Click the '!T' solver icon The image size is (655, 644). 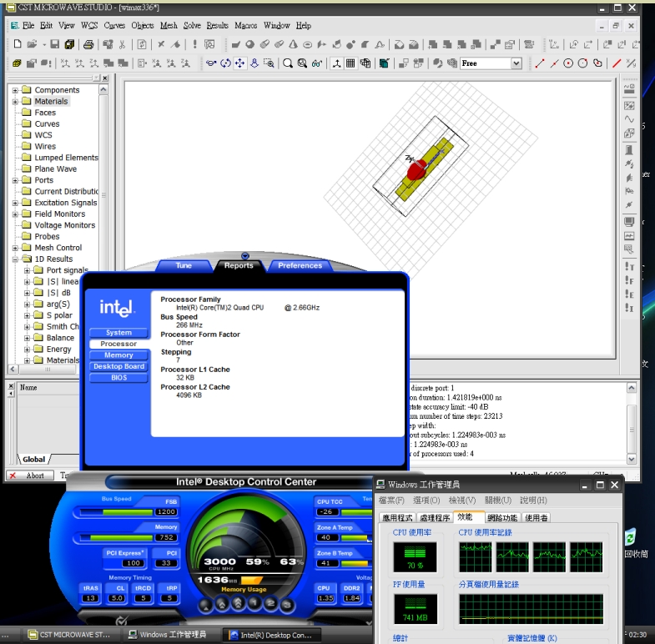(629, 266)
